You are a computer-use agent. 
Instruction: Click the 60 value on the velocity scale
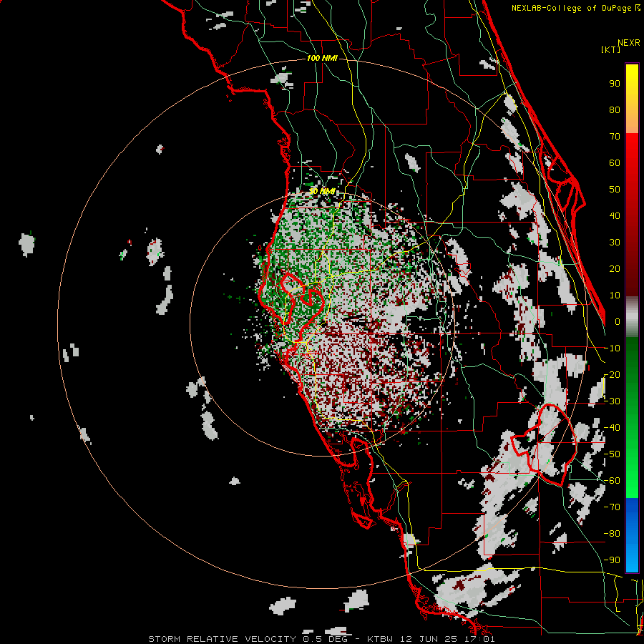[615, 162]
